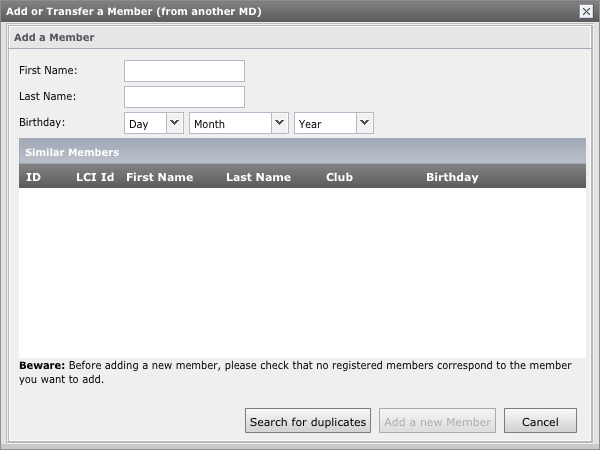Sort the list by Club column

(339, 177)
